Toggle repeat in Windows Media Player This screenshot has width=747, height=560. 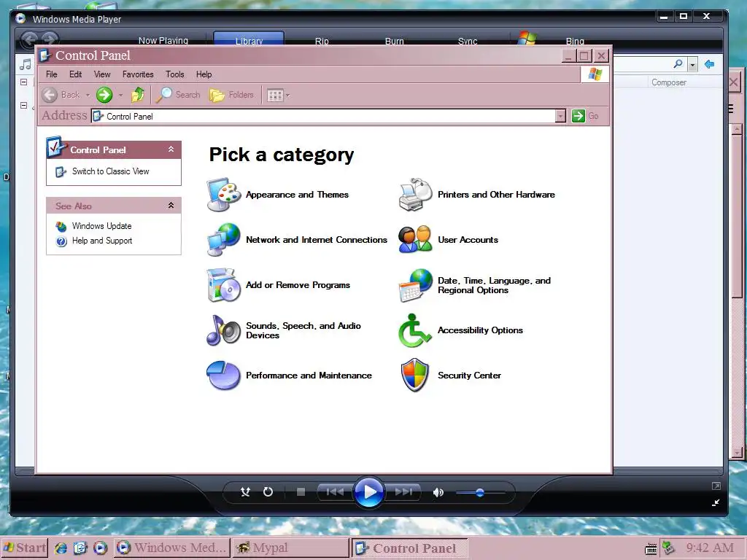268,492
